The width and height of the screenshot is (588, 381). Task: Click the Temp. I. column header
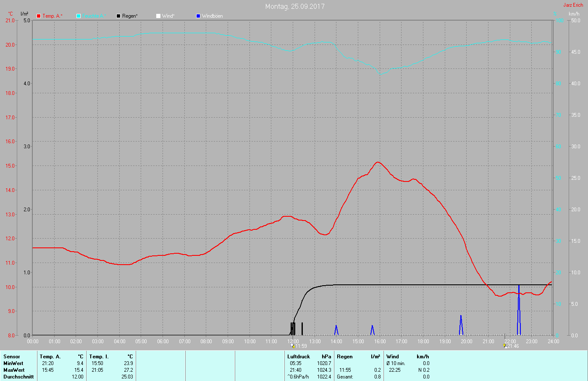pos(99,357)
